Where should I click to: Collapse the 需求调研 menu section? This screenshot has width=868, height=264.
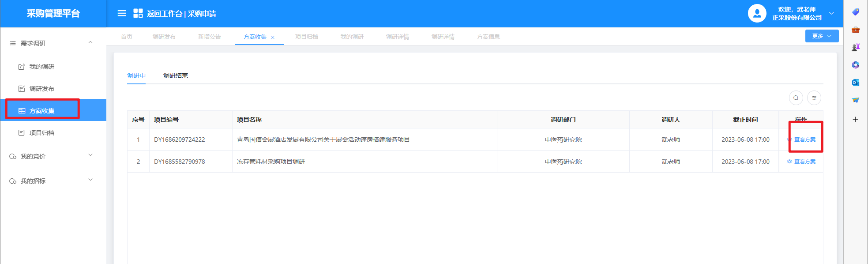pos(90,43)
